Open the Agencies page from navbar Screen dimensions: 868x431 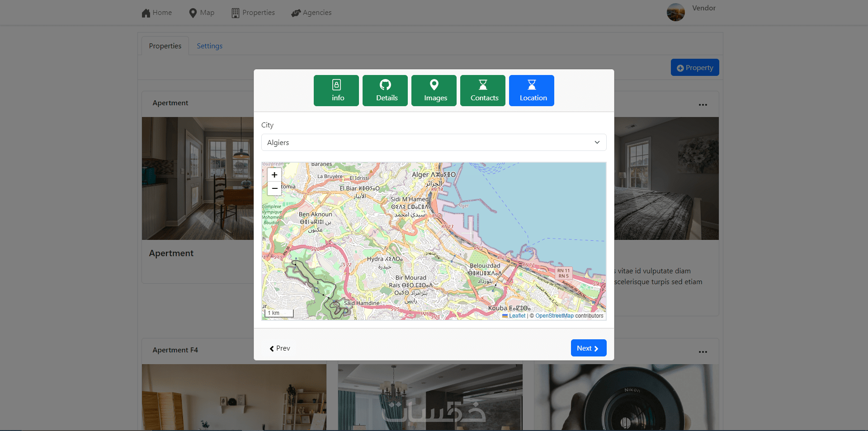(x=311, y=13)
